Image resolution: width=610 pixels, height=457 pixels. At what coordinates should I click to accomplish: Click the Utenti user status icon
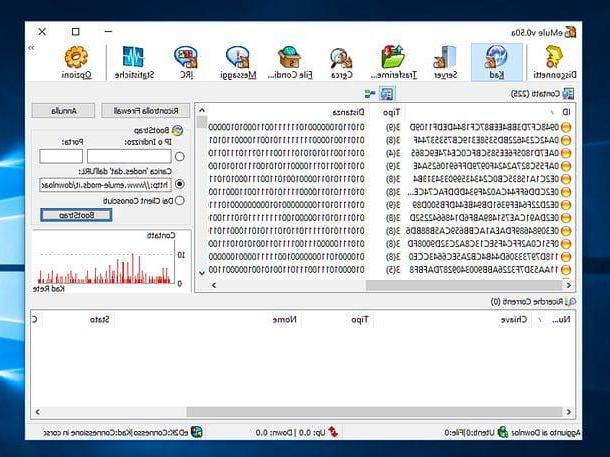pos(503,432)
